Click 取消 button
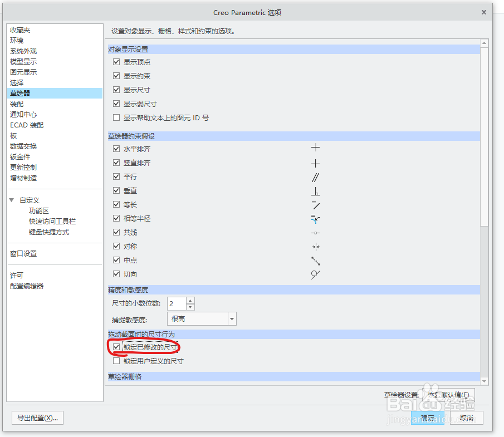Viewport: 504px width, 437px height. (x=466, y=418)
